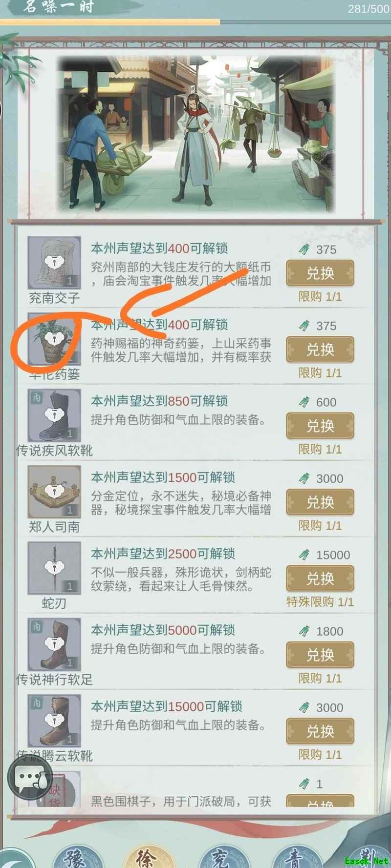Select the 传说腾云软靴 boot icon
This screenshot has width=391, height=868.
pyautogui.click(x=54, y=721)
